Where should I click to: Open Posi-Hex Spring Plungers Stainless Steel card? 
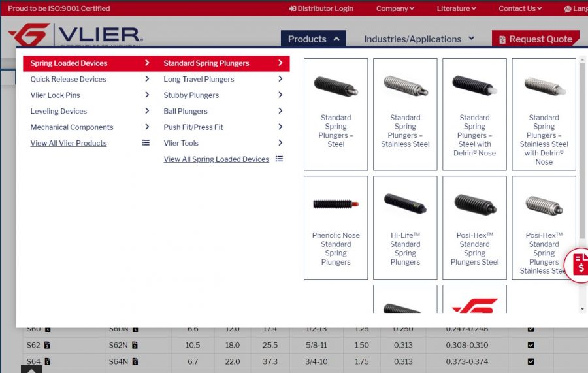[x=544, y=227]
